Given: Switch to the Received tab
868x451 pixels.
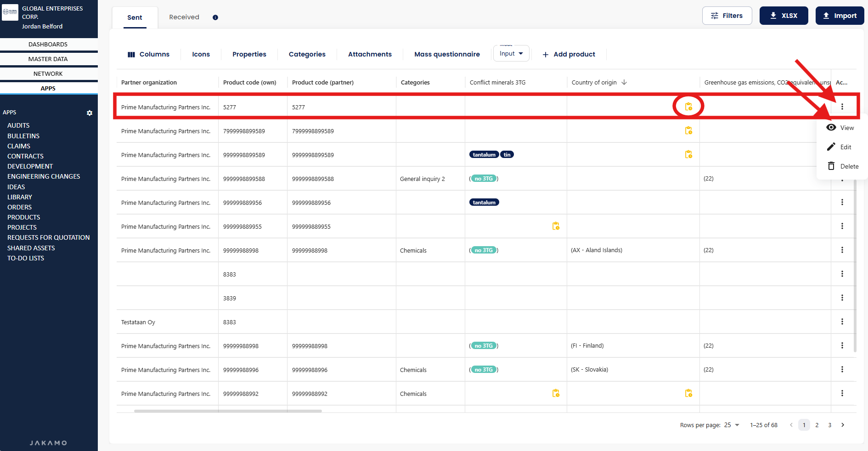Looking at the screenshot, I should point(184,17).
